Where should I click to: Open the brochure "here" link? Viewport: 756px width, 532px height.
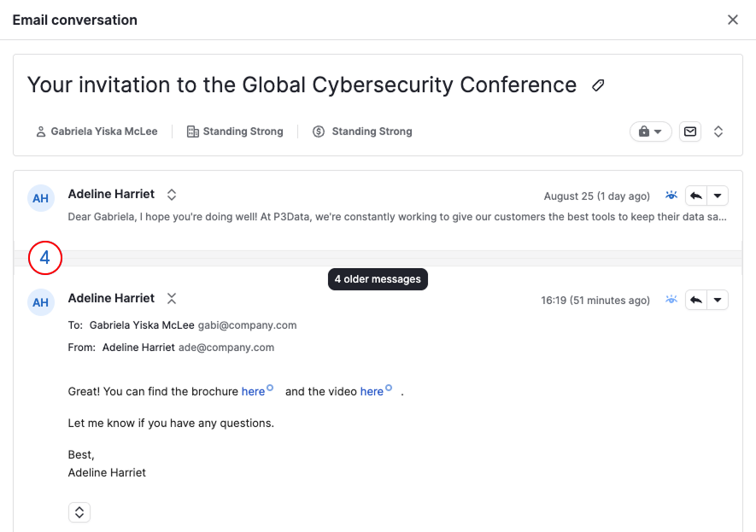coord(253,391)
